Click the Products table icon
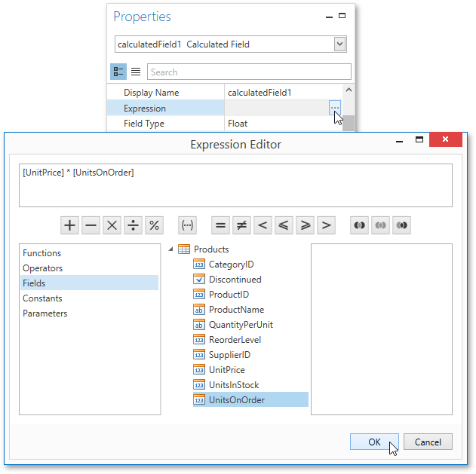The height and width of the screenshot is (474, 476). point(184,249)
